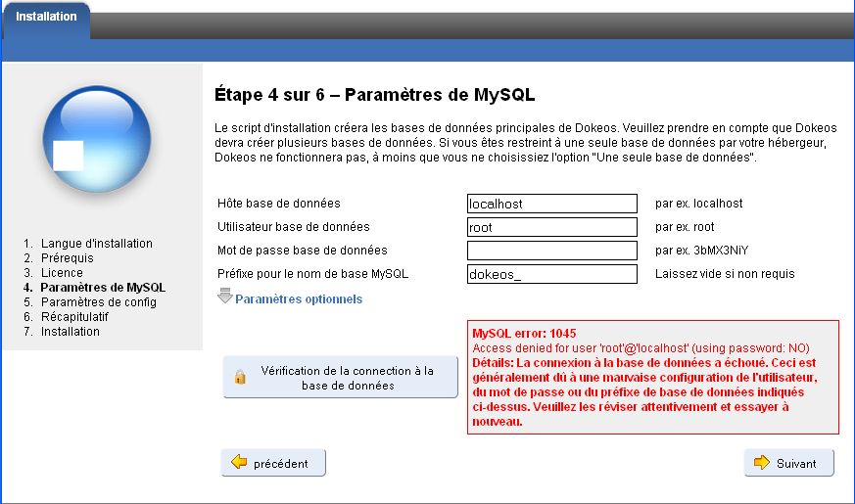Click the right arrow icon on Suivant

click(x=761, y=462)
